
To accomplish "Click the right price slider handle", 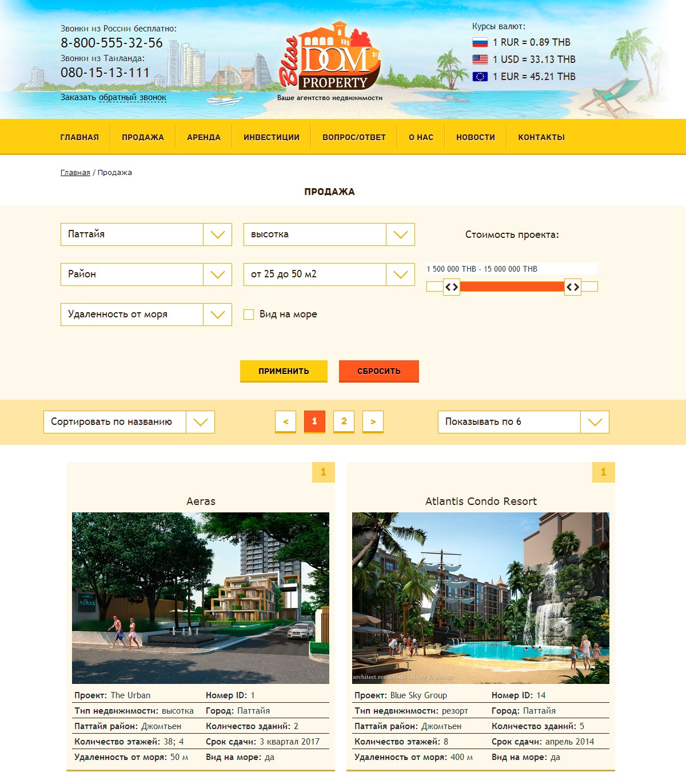I will (573, 287).
